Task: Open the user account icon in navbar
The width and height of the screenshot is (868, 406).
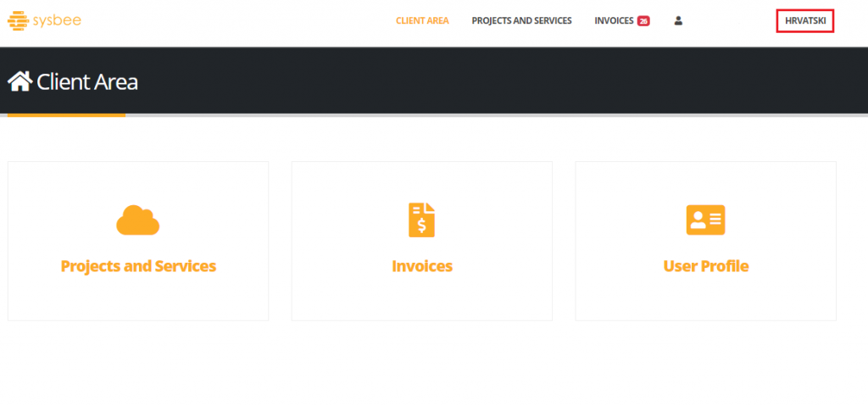Action: tap(678, 20)
